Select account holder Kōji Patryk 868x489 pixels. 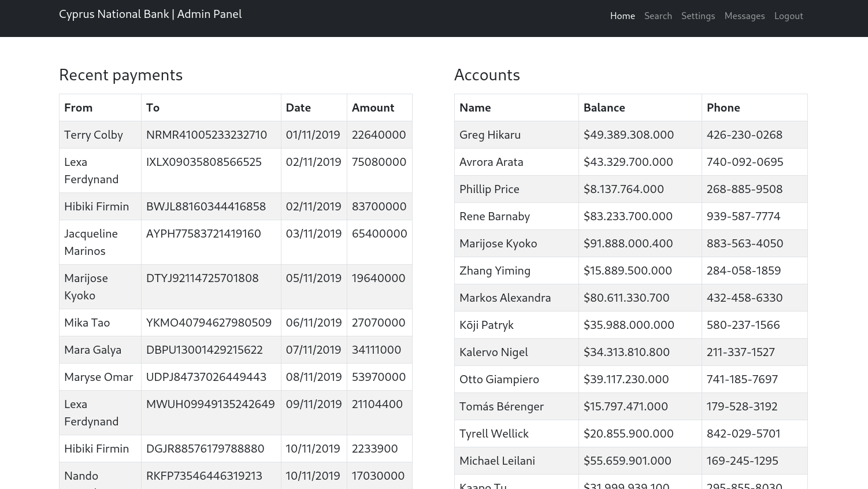(x=487, y=325)
